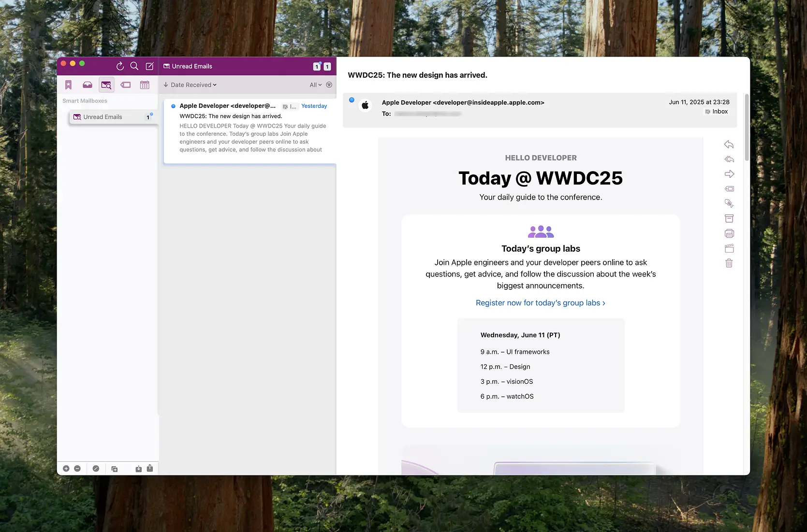Switch to the Mailboxes tray tab
This screenshot has height=532, width=807.
pos(88,85)
